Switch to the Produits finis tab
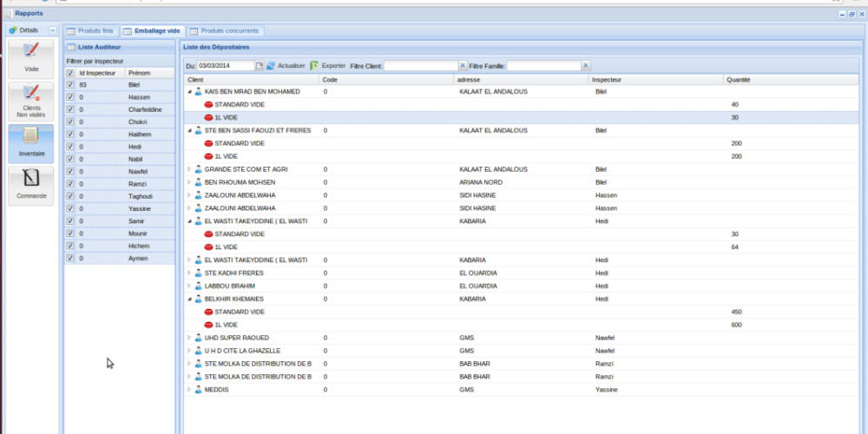Screen dimensions: 868x434 tap(90, 30)
